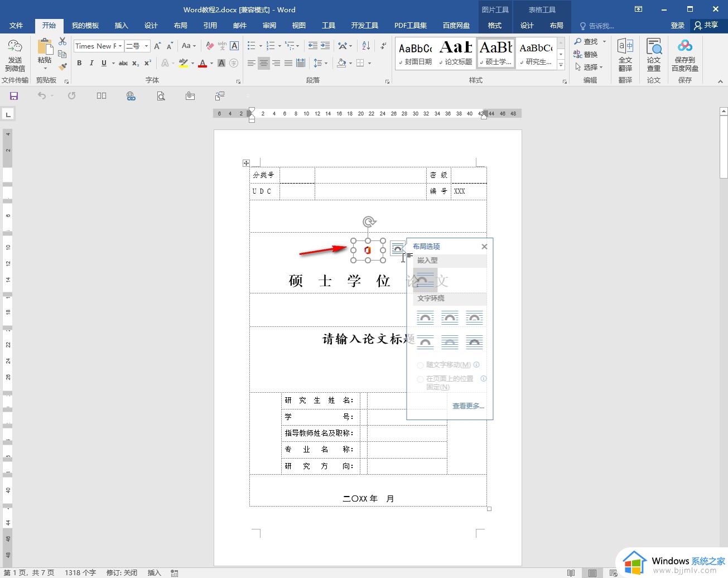Image resolution: width=728 pixels, height=578 pixels.
Task: Open Full Text Translation tool
Action: tap(625, 56)
